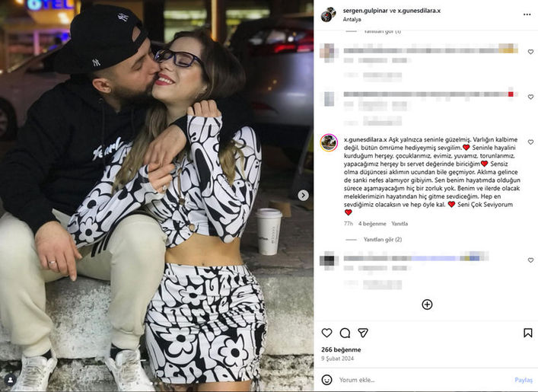Show tagged people icon on the photo
The width and height of the screenshot is (538, 392).
11,380
